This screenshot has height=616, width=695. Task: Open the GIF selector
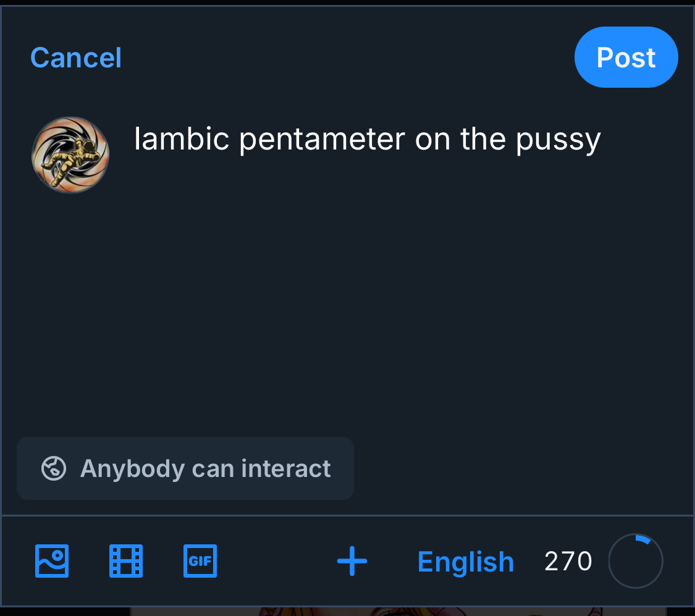[x=200, y=561]
